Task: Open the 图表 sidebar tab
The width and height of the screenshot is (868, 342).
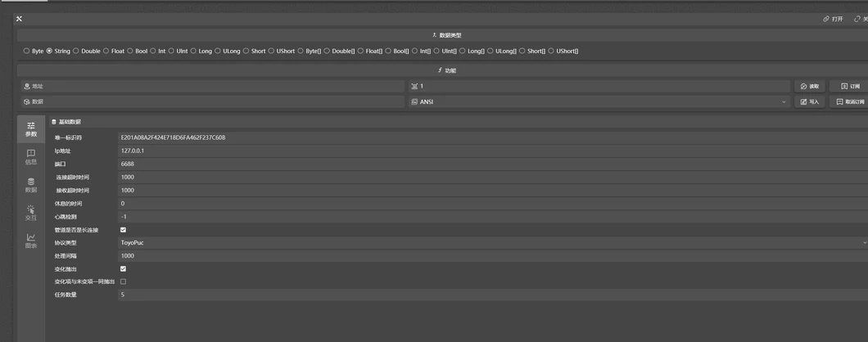Action: pos(31,241)
